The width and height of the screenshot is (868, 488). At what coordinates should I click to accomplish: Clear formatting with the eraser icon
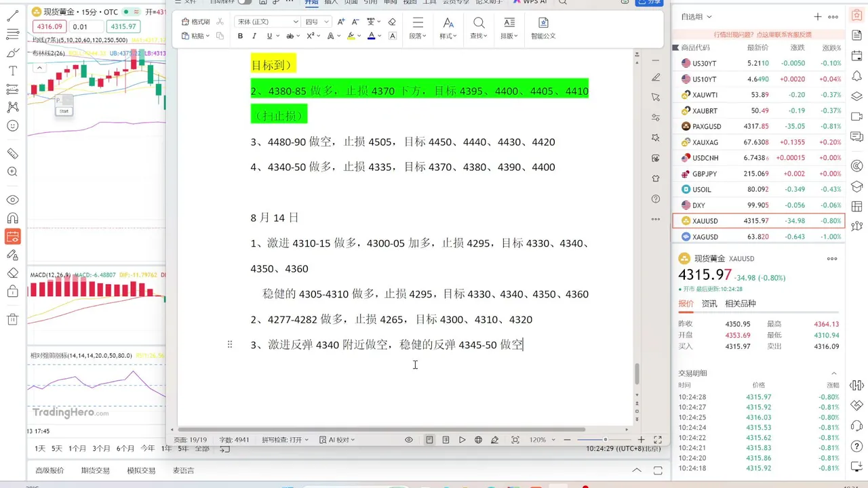[391, 22]
